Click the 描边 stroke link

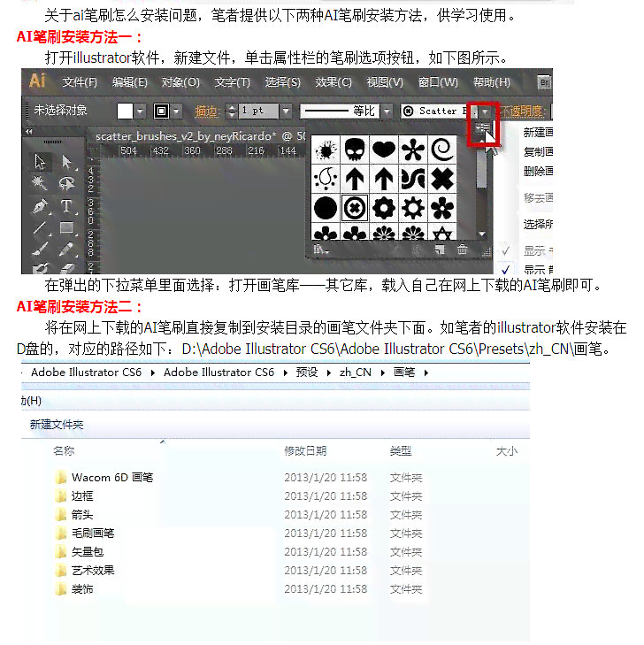(207, 111)
